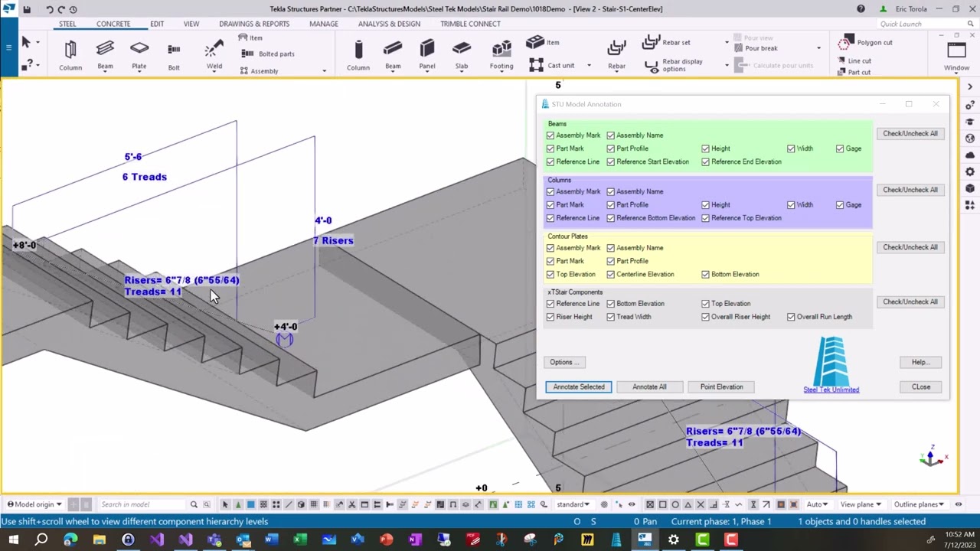Toggle Columns Reference Line checkbox

pos(550,218)
